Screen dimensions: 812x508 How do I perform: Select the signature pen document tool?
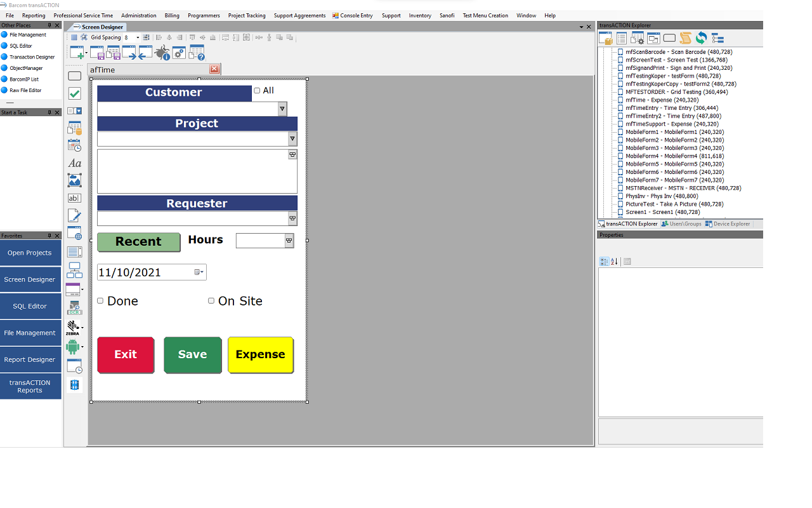coord(74,216)
